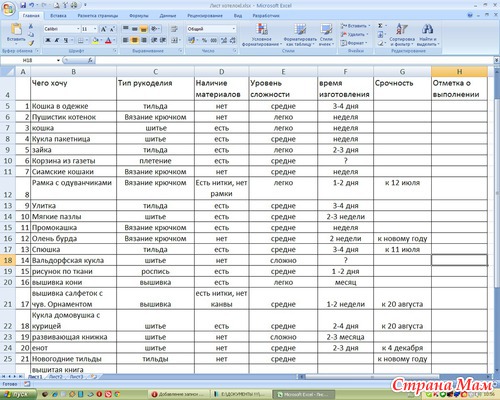500x400 pixels.
Task: Increase decimal places
Action: click(224, 40)
